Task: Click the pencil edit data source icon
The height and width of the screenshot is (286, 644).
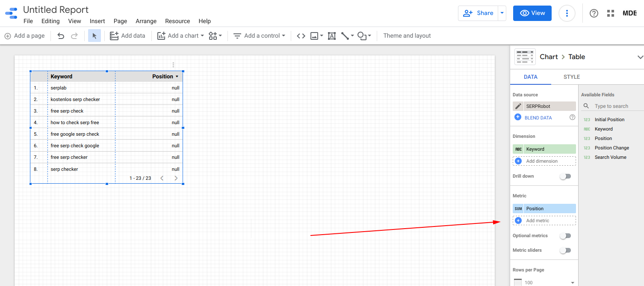Action: point(518,106)
